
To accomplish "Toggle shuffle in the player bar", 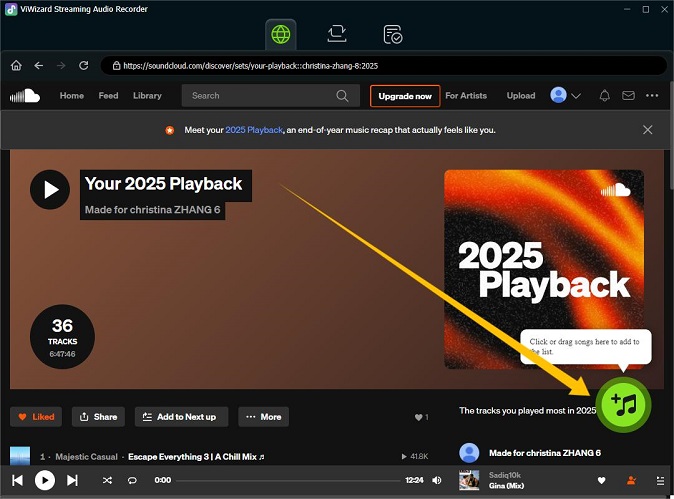I will pyautogui.click(x=107, y=480).
